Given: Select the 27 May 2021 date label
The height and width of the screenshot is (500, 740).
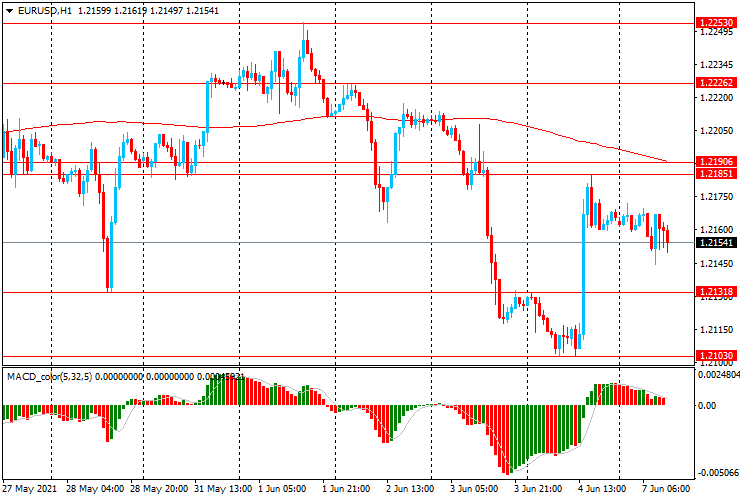Looking at the screenshot, I should 29,489.
